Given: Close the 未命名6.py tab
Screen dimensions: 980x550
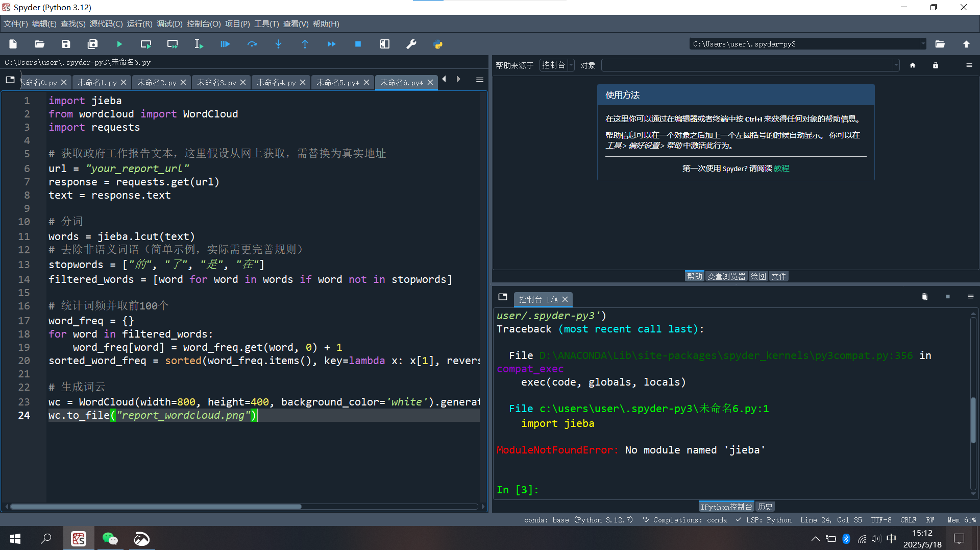Looking at the screenshot, I should pos(430,82).
